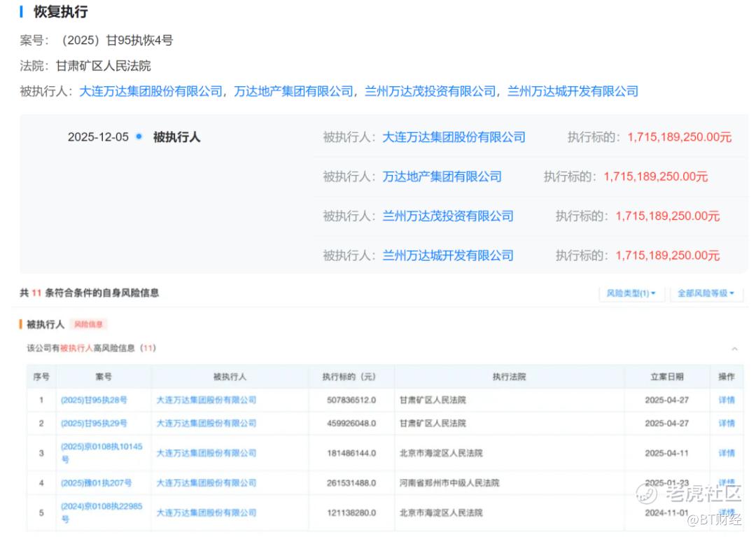Click the 案号 column header
Viewport: 756px width, 537px height.
tap(104, 377)
